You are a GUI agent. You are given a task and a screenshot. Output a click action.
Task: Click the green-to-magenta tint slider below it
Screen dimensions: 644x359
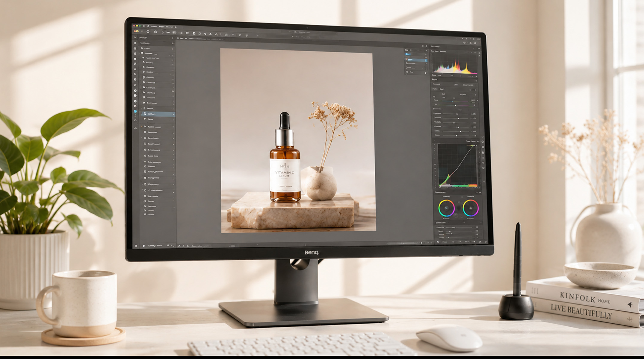(x=455, y=105)
